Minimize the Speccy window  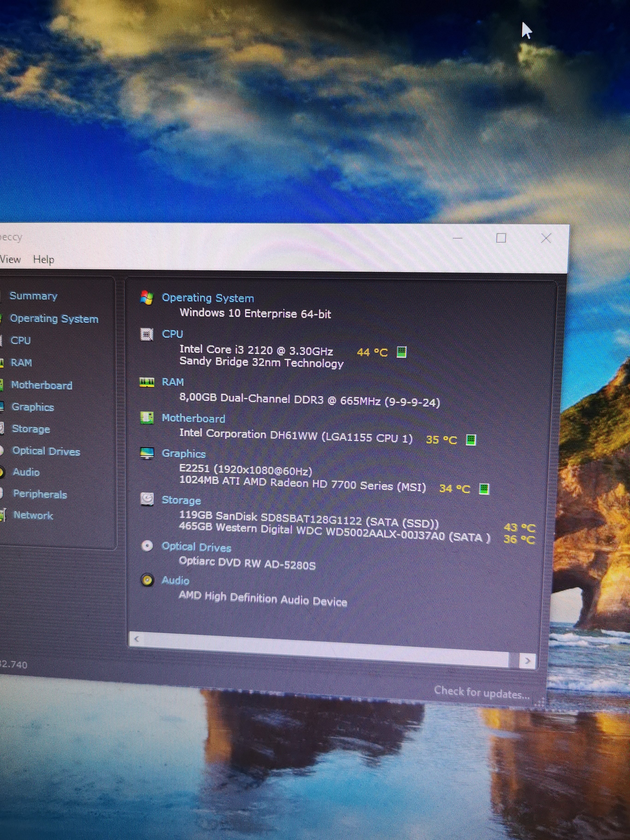[x=458, y=239]
